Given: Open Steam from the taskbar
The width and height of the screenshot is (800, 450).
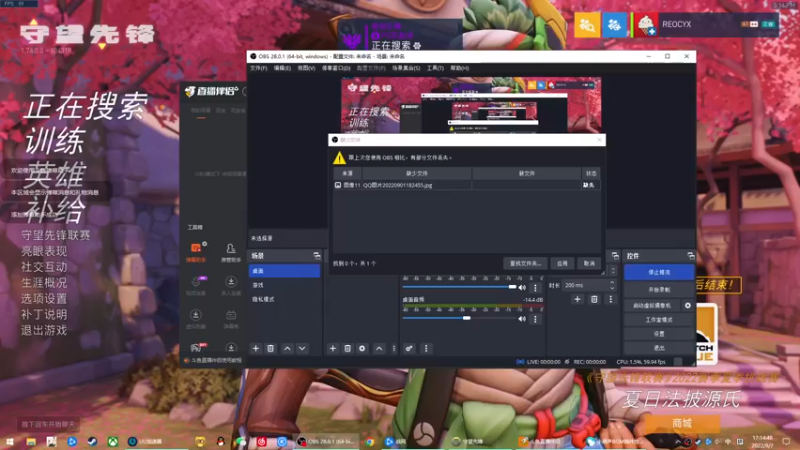Looking at the screenshot, I should [92, 441].
